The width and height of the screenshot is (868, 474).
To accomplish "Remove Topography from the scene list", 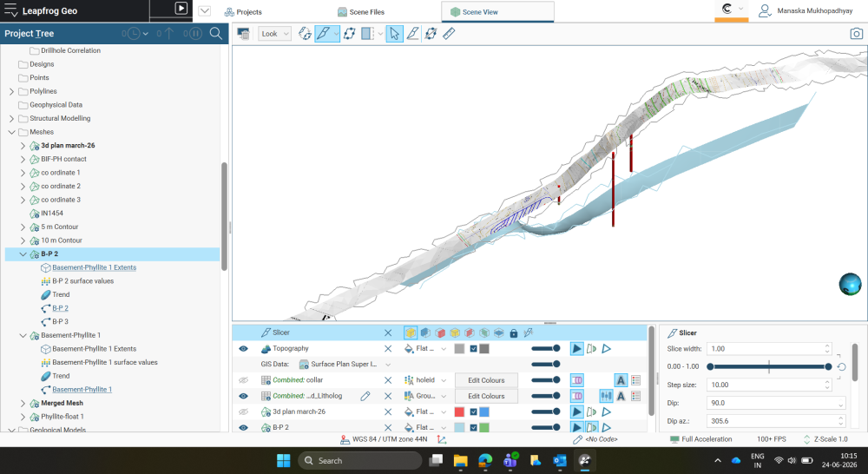I will (x=388, y=349).
